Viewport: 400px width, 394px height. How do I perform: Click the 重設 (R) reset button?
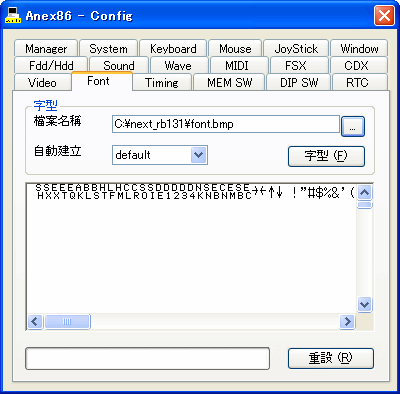pos(331,358)
